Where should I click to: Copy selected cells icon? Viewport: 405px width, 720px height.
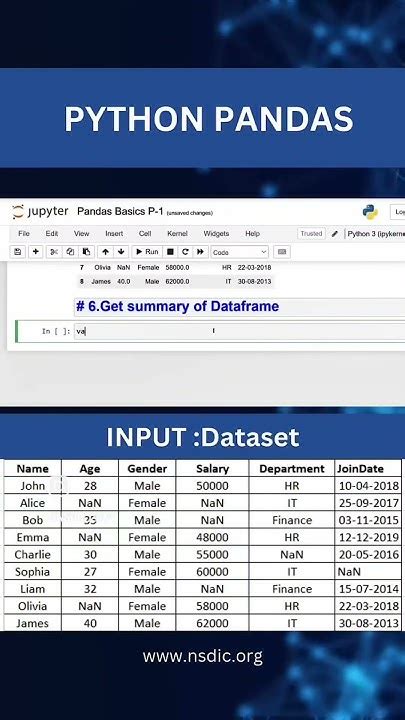70,252
